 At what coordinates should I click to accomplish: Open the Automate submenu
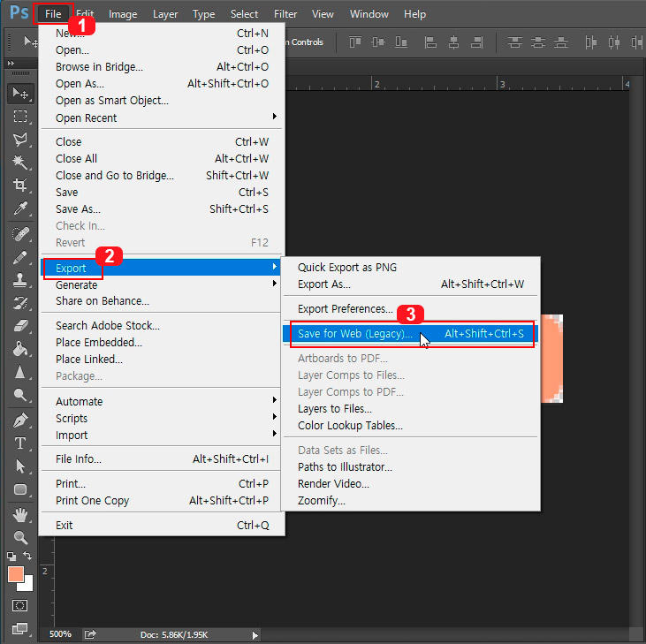coord(161,401)
